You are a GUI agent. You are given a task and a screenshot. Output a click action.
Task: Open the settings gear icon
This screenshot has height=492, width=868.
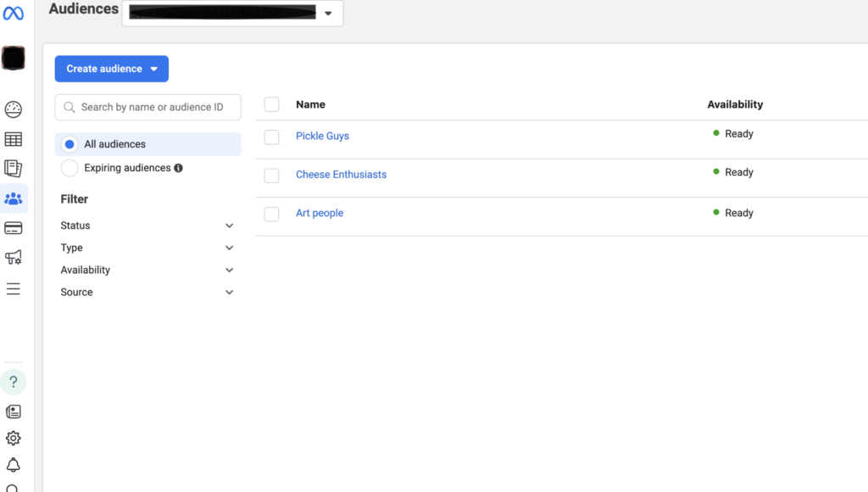(x=14, y=439)
